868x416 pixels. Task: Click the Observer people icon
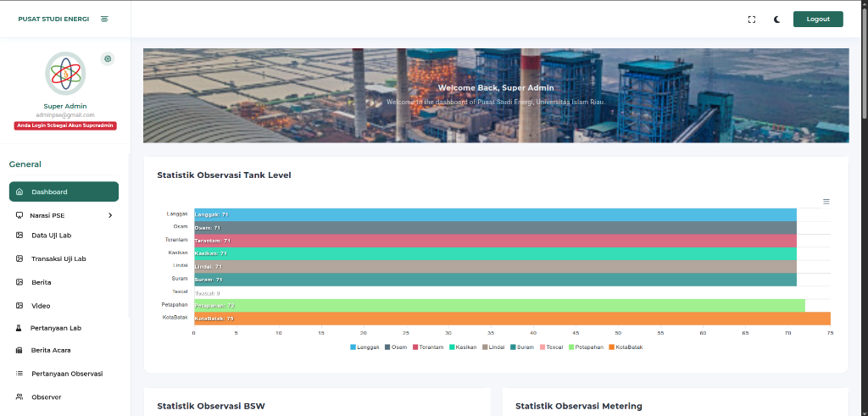tap(19, 397)
